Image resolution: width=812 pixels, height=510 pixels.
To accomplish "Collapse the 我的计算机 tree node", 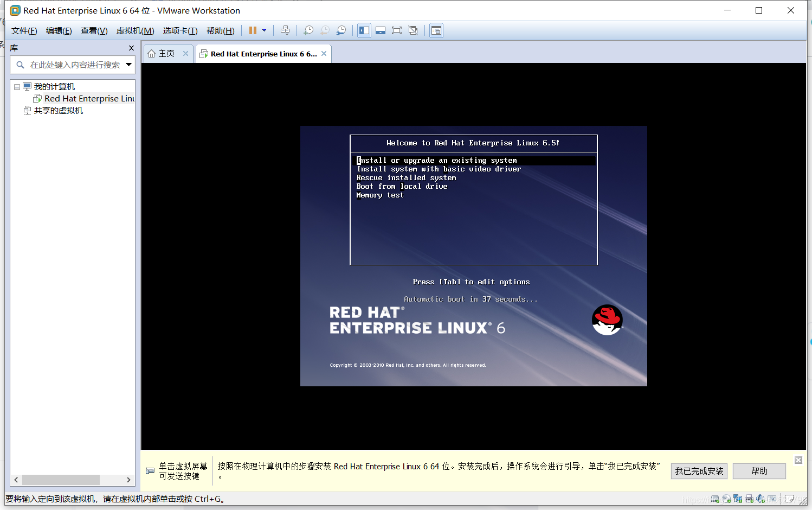I will [x=17, y=87].
